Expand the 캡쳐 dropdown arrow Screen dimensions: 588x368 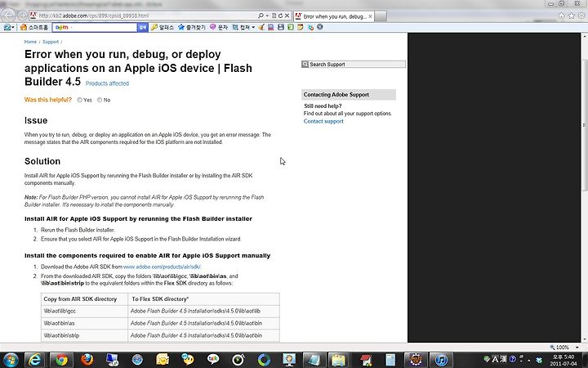pos(253,28)
